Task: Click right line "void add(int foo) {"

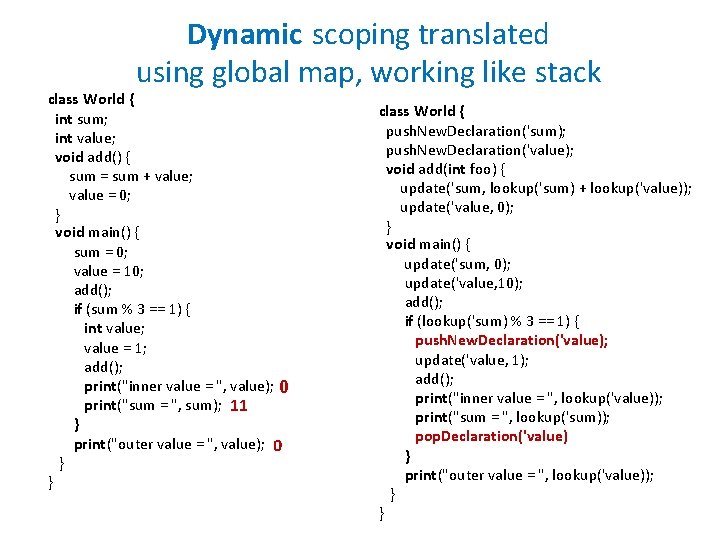Action: [445, 169]
